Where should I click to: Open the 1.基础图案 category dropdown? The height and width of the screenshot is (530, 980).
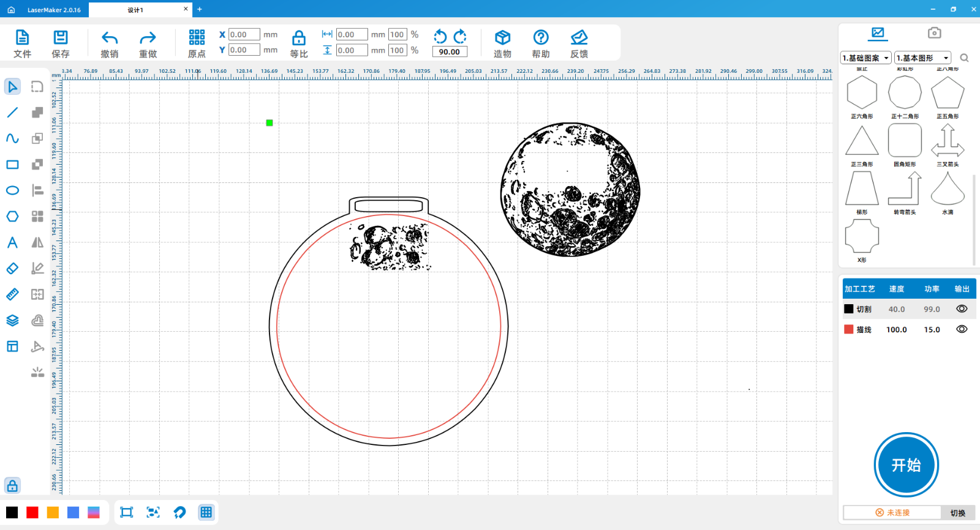point(866,58)
